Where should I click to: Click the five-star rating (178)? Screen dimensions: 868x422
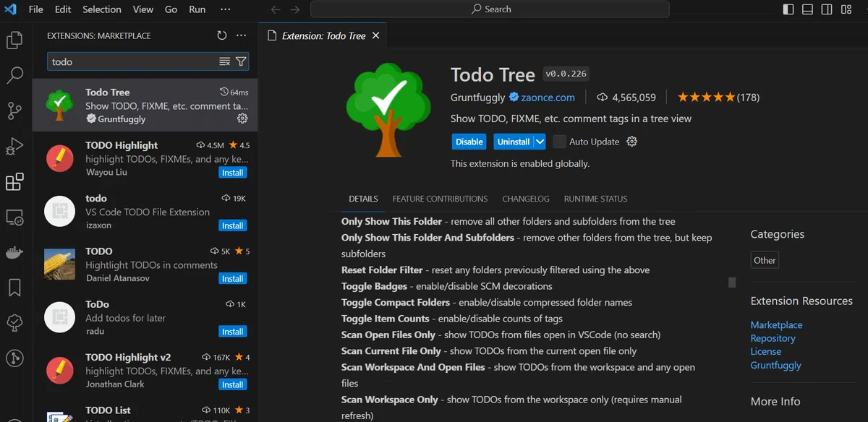(718, 97)
